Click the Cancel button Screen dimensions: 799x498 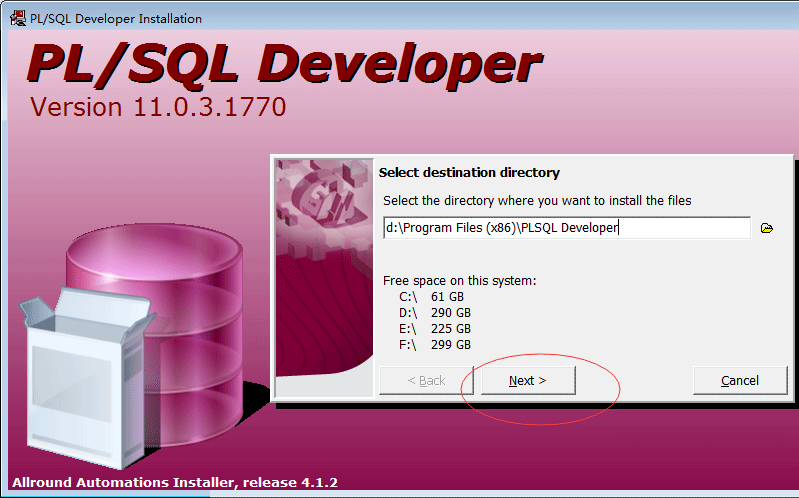[x=740, y=380]
